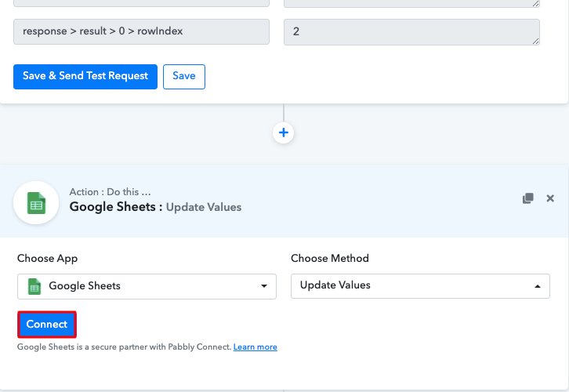Click the Choose App label
The width and height of the screenshot is (569, 392).
(x=47, y=259)
